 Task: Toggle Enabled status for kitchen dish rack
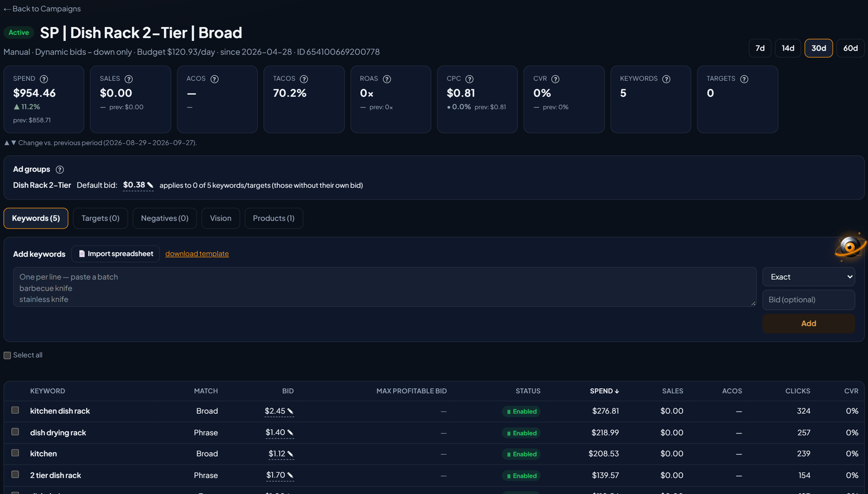coord(521,411)
